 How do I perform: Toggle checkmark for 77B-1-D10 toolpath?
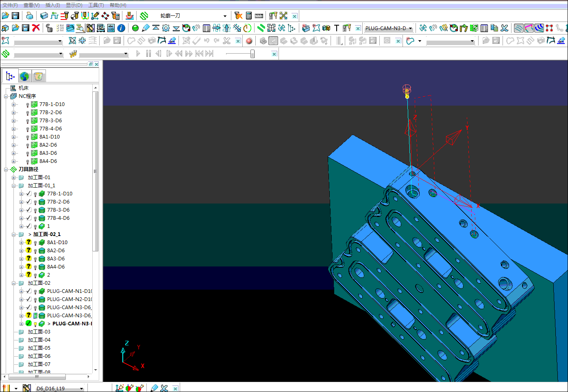pos(29,193)
